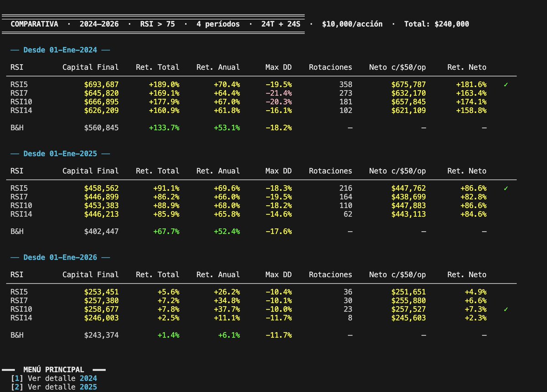Click B&H Ret. Anual +53.1%
This screenshot has height=392, width=547.
coord(227,128)
